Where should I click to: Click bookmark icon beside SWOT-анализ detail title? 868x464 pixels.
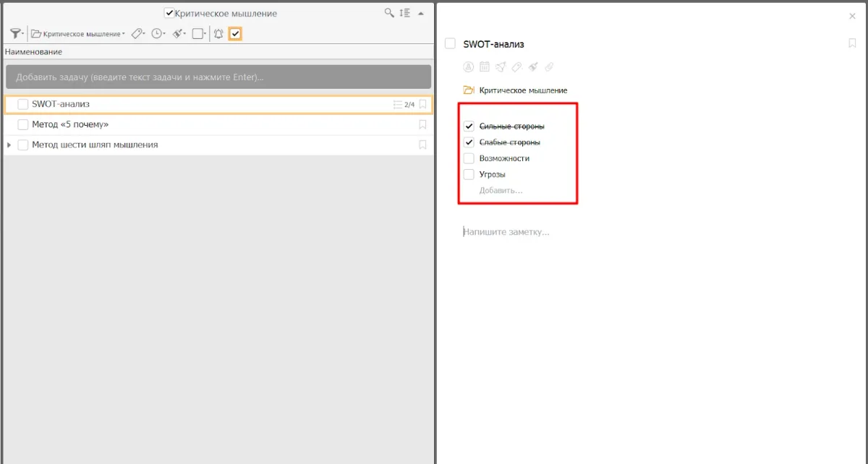click(x=852, y=43)
